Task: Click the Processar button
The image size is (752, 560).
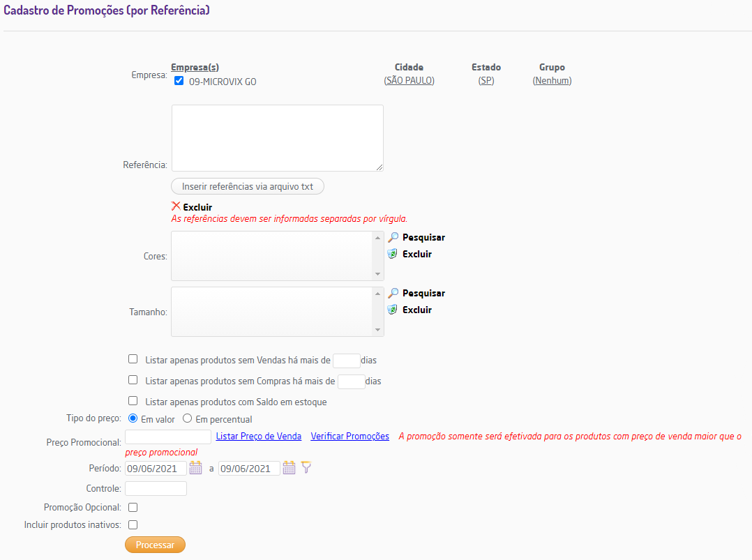Action: coord(155,545)
